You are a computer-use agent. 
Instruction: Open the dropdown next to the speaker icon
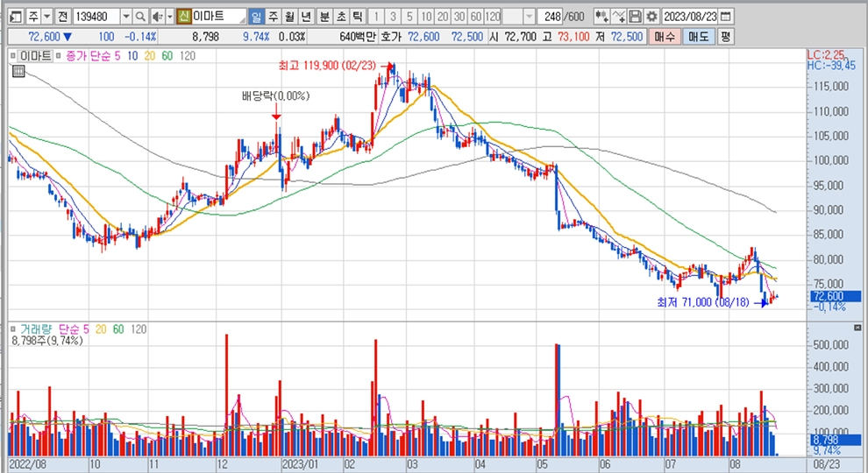(x=169, y=17)
